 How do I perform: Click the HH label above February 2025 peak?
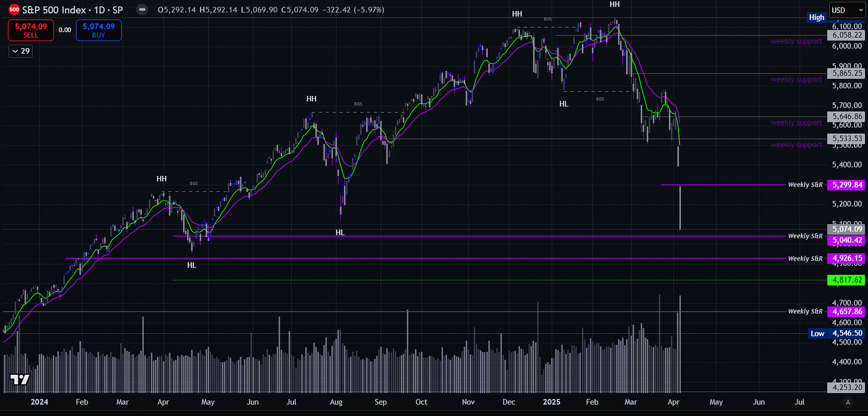coord(615,4)
